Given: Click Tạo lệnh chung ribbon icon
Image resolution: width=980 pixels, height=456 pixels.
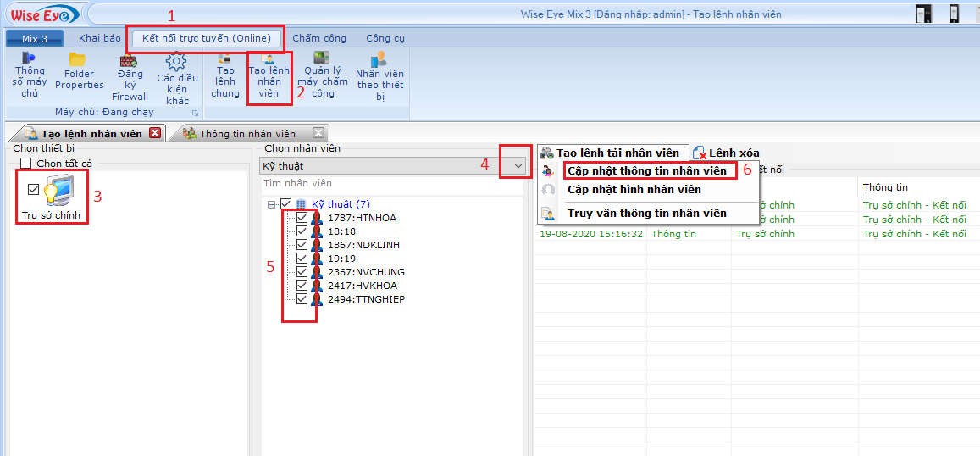Looking at the screenshot, I should coord(225,75).
